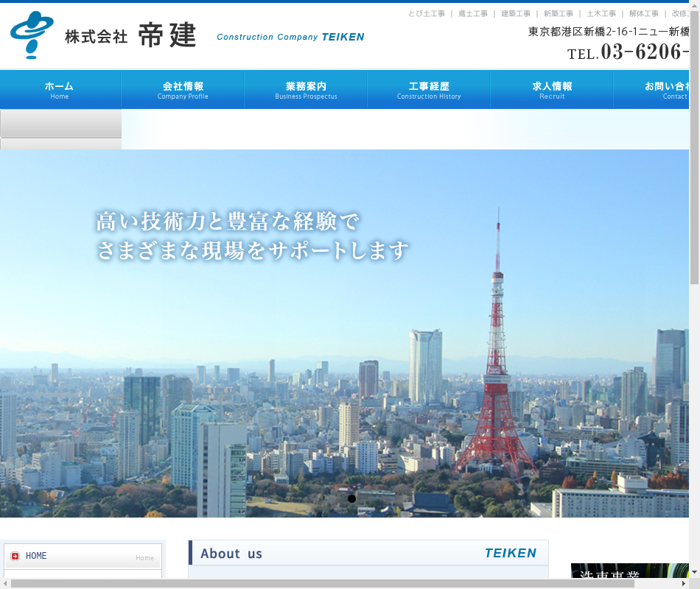700x589 pixels.
Task: Open the 洗車事業 banner thumbnail
Action: point(629,574)
